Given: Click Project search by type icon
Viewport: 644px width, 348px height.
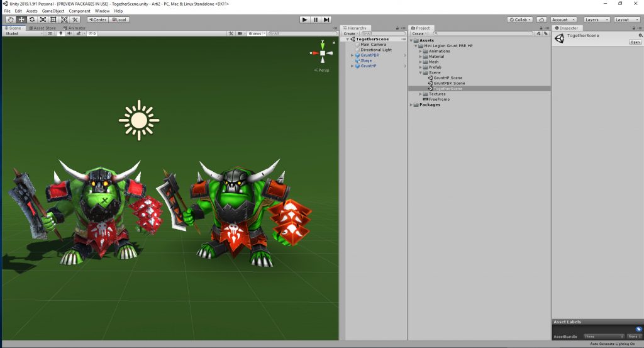Looking at the screenshot, I should (x=538, y=34).
